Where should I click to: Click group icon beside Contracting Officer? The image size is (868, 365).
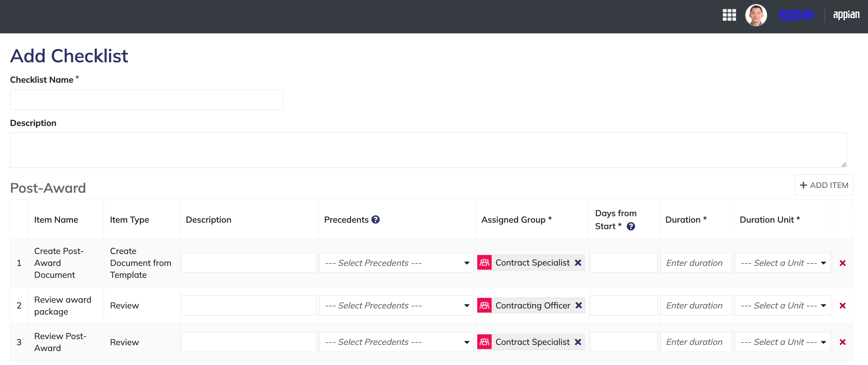[x=484, y=305]
